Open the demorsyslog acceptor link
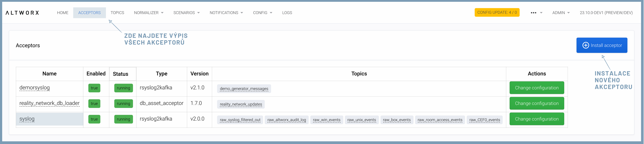Image resolution: width=644 pixels, height=144 pixels. point(34,88)
